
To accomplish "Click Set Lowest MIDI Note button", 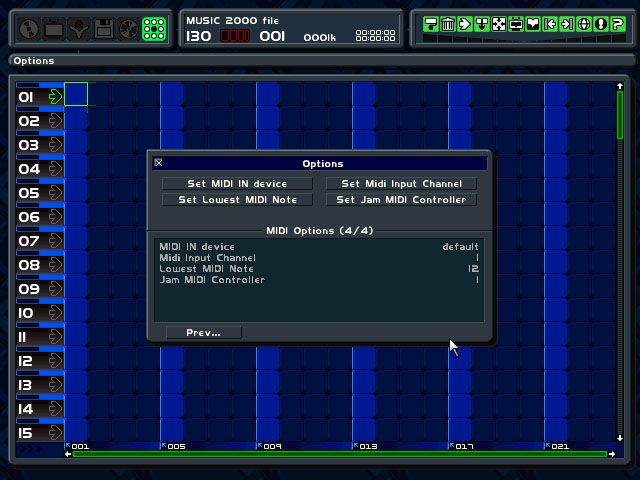I will coord(237,200).
